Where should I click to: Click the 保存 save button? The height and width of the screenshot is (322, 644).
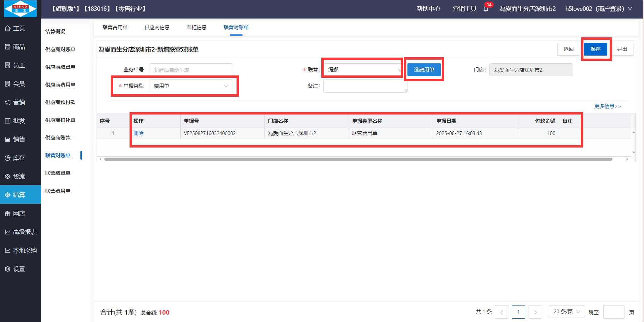595,49
